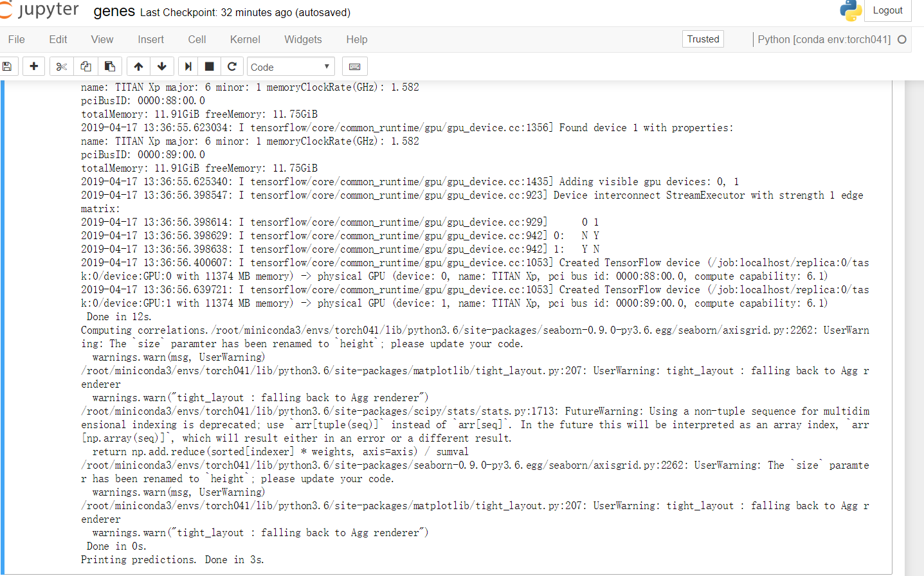Image resolution: width=924 pixels, height=576 pixels.
Task: Save the notebook using the save icon
Action: [8, 66]
